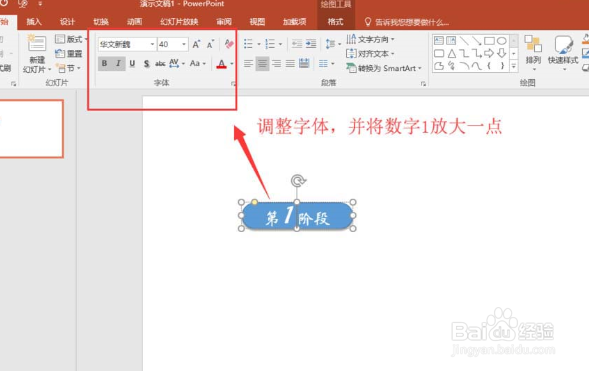
Task: Toggle Center paragraph alignment
Action: [x=262, y=63]
